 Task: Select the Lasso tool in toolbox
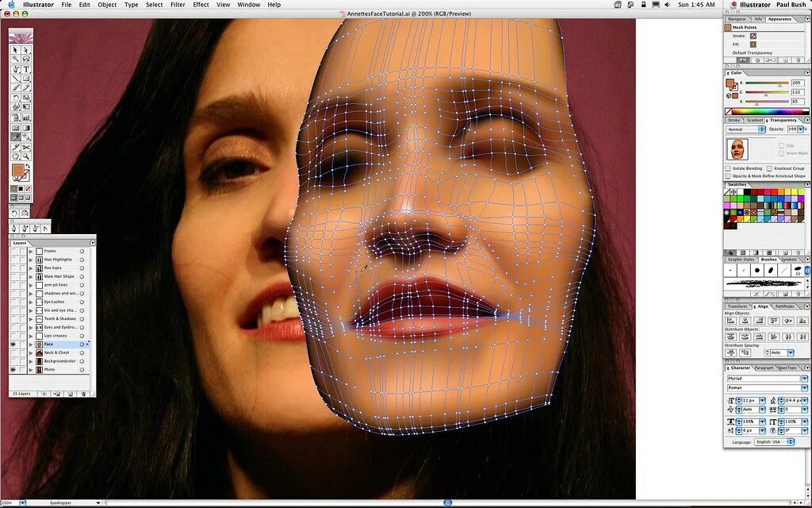coord(26,59)
